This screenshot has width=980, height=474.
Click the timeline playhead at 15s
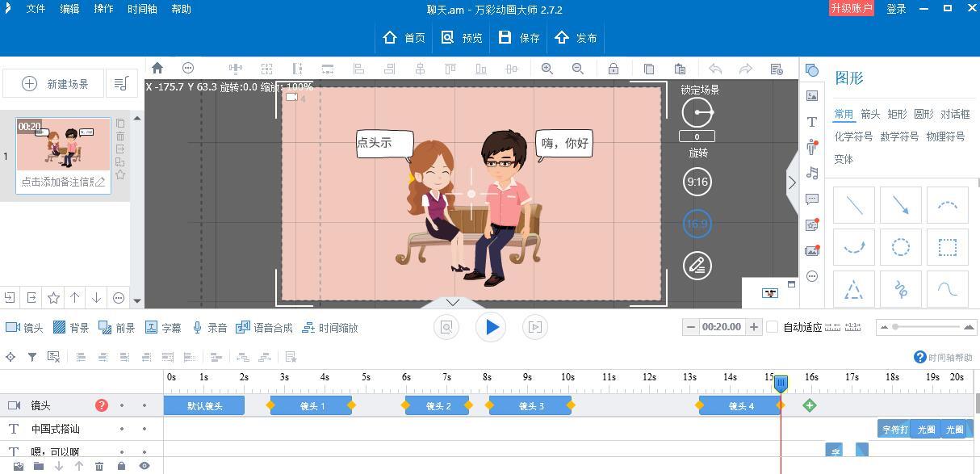tap(781, 384)
